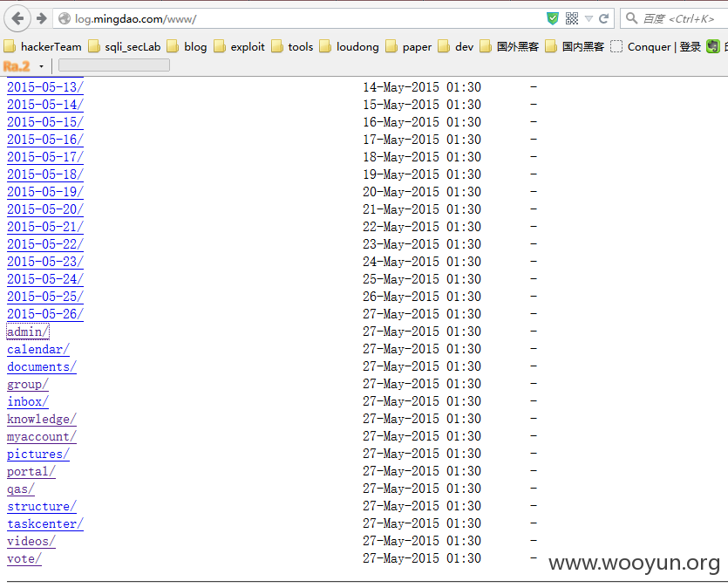Open the 国外黑客 bookmark folder

point(509,46)
